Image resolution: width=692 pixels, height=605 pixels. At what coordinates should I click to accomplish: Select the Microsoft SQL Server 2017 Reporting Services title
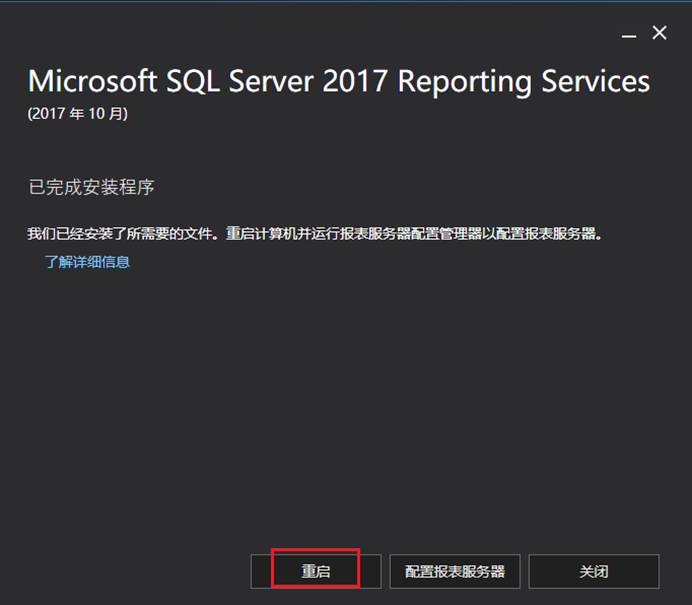tap(338, 82)
